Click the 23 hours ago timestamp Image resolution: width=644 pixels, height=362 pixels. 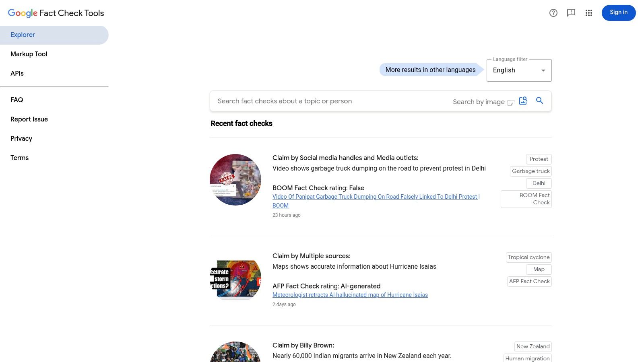tap(287, 215)
